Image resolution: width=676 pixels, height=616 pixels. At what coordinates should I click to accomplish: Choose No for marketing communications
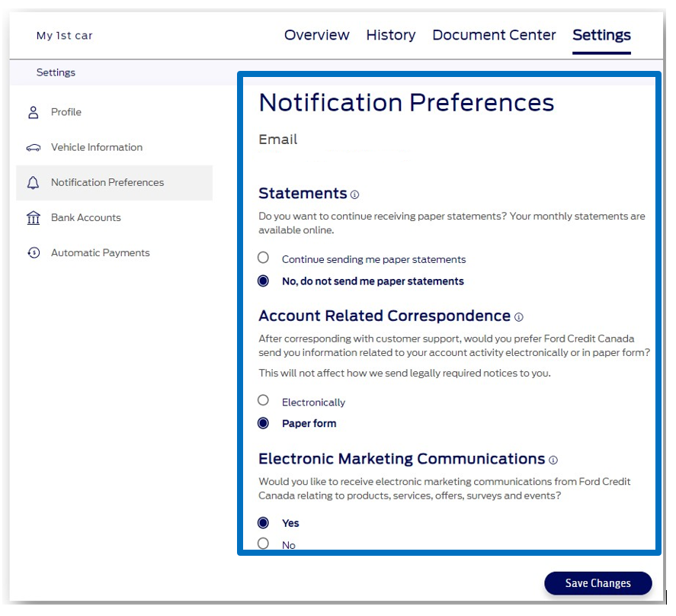tap(263, 544)
